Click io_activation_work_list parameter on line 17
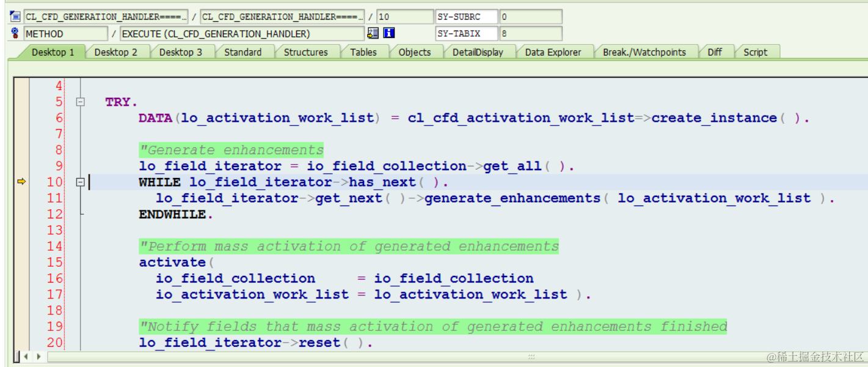The width and height of the screenshot is (868, 367). [x=252, y=294]
